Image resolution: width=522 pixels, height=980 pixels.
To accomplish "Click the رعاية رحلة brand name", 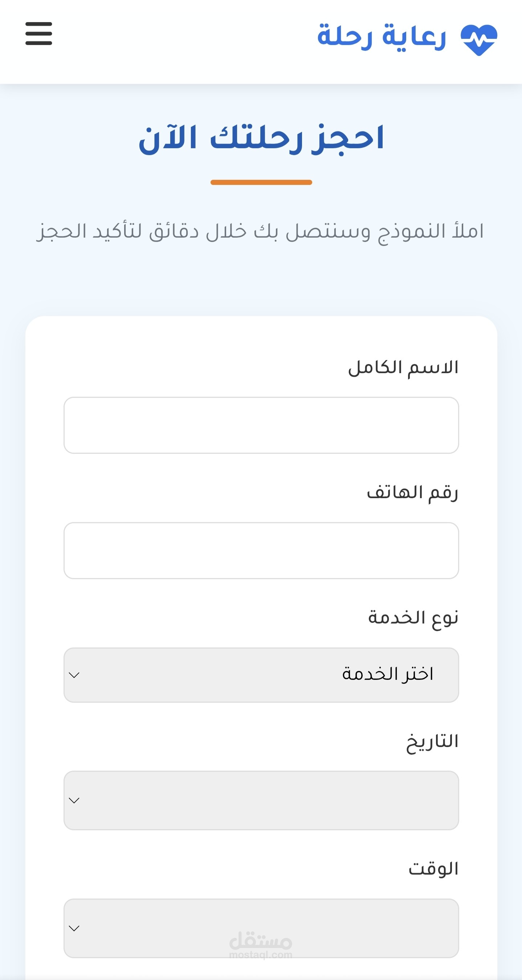I will (x=381, y=37).
